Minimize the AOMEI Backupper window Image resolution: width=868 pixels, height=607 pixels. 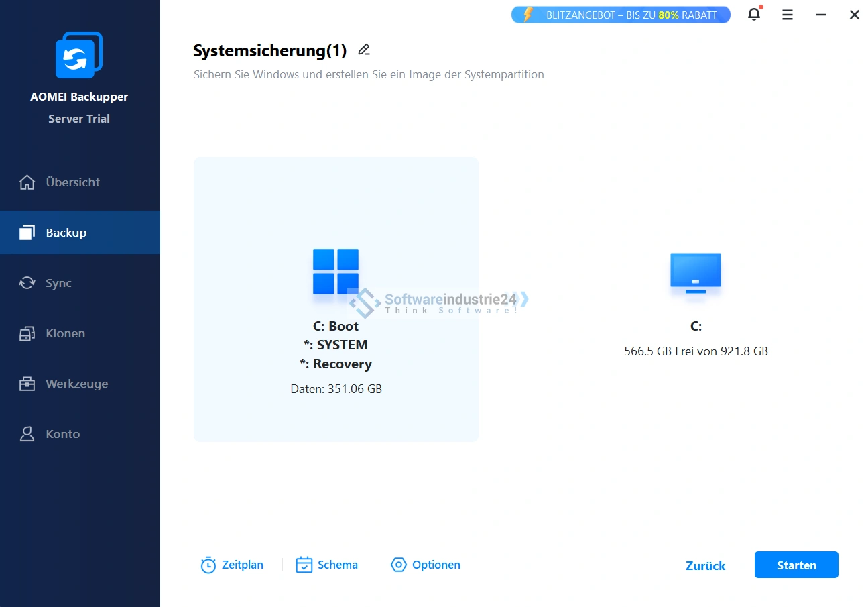pos(821,15)
